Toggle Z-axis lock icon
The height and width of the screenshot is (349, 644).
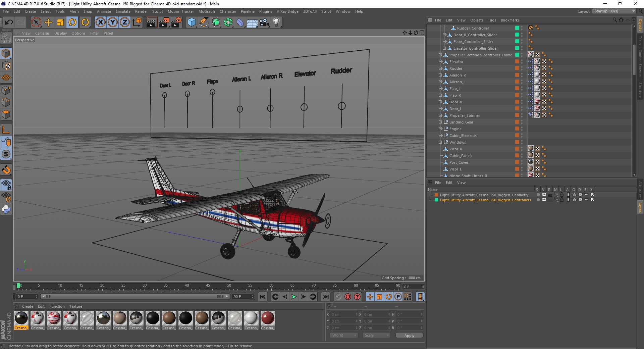[x=125, y=22]
